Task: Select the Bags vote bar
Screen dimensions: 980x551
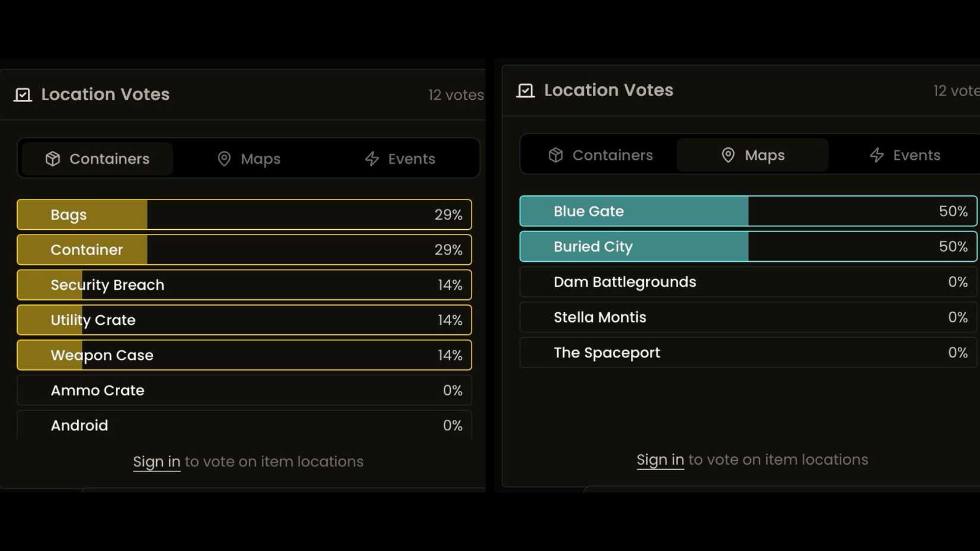Action: point(244,215)
